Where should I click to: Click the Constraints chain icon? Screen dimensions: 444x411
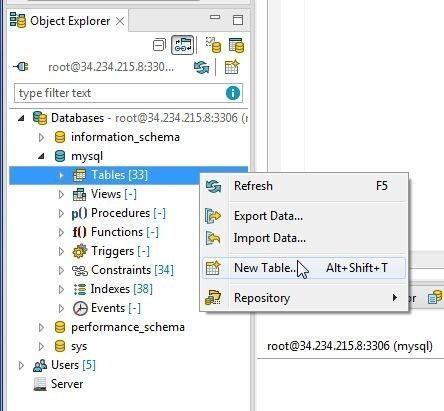80,270
